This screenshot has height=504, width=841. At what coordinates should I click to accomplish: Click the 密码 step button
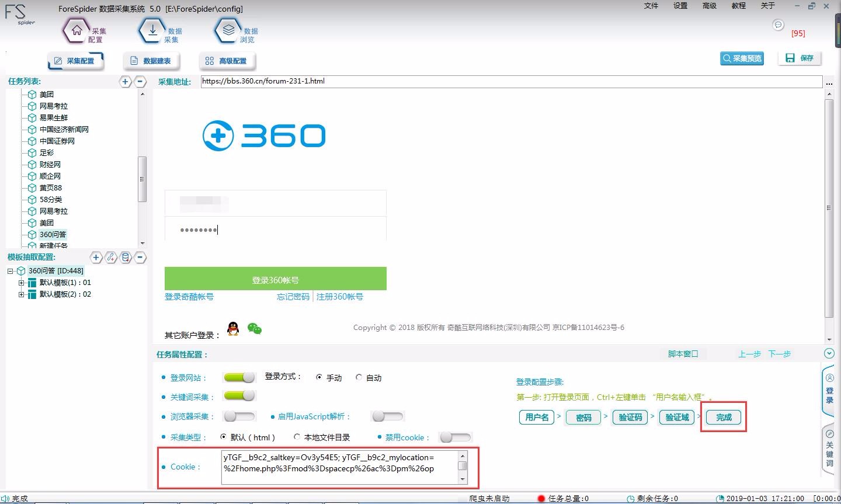(583, 417)
